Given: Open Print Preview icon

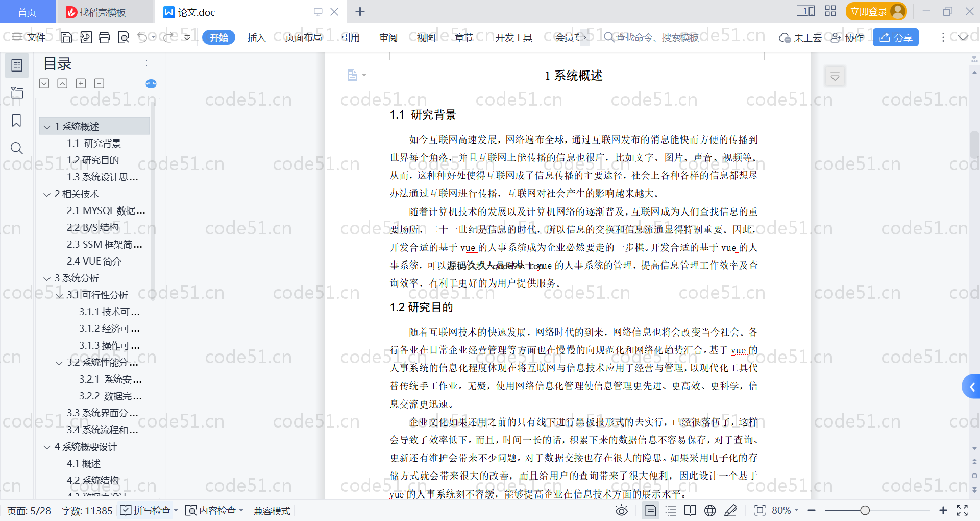Looking at the screenshot, I should [x=124, y=37].
